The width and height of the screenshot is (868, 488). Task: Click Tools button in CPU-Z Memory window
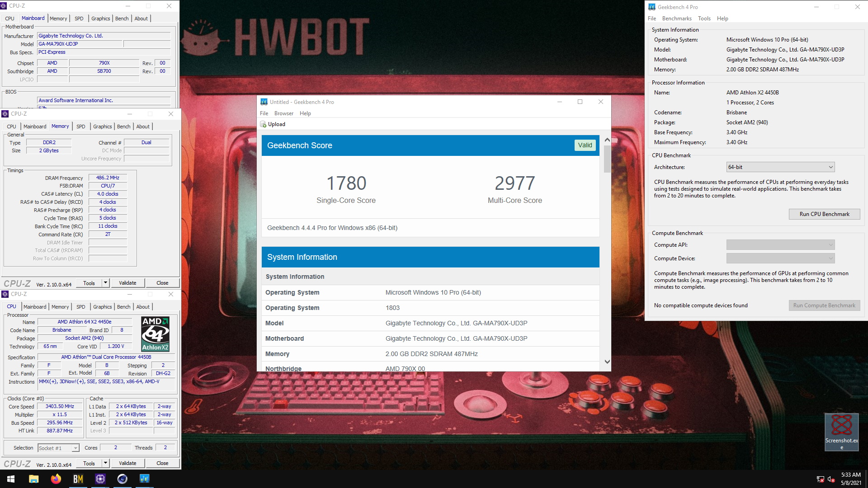point(89,283)
